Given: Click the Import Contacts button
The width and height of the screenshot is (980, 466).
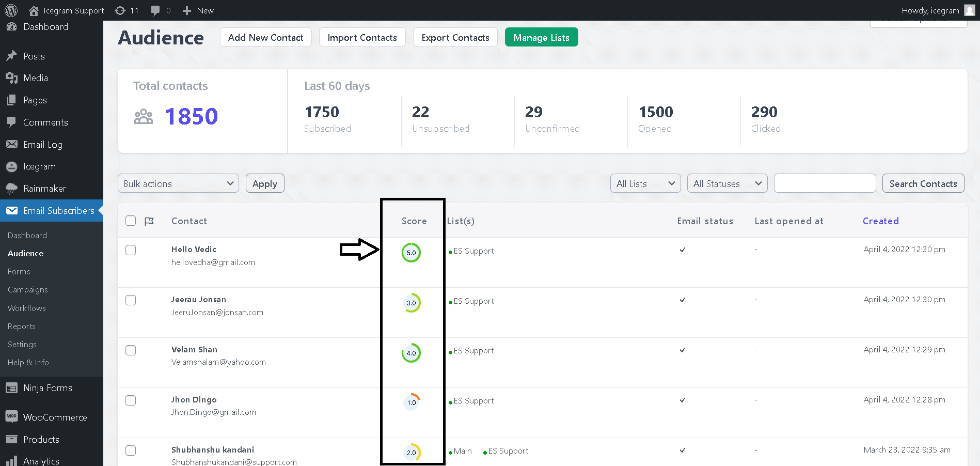Looking at the screenshot, I should 362,37.
